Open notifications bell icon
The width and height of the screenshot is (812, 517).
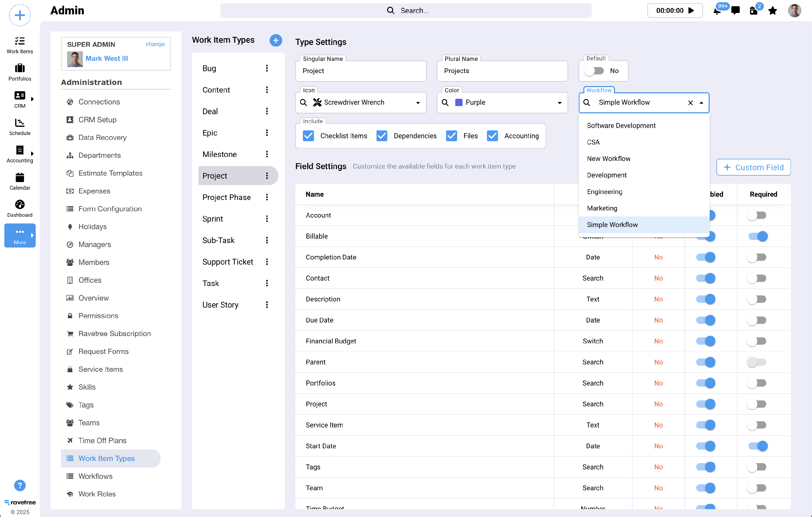pyautogui.click(x=717, y=11)
